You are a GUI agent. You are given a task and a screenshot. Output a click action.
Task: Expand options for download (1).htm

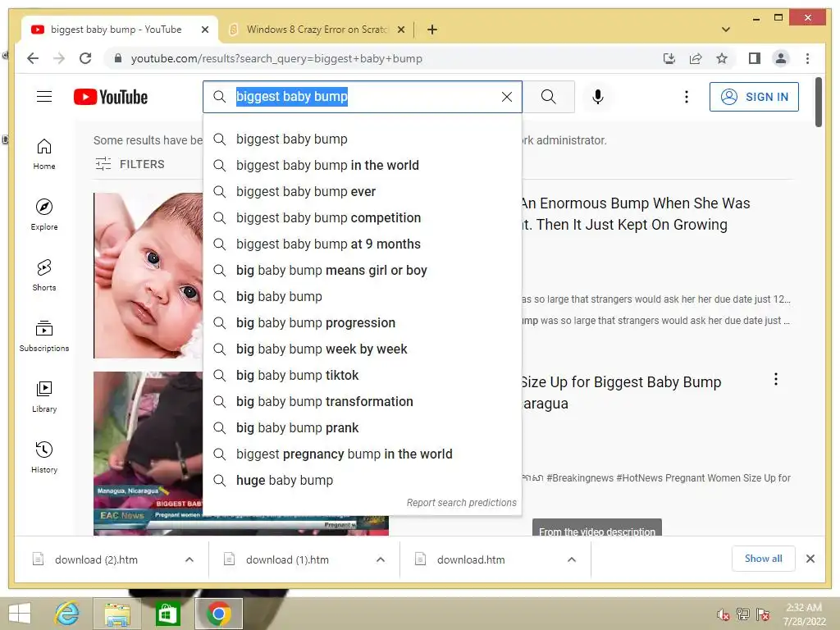pyautogui.click(x=381, y=559)
